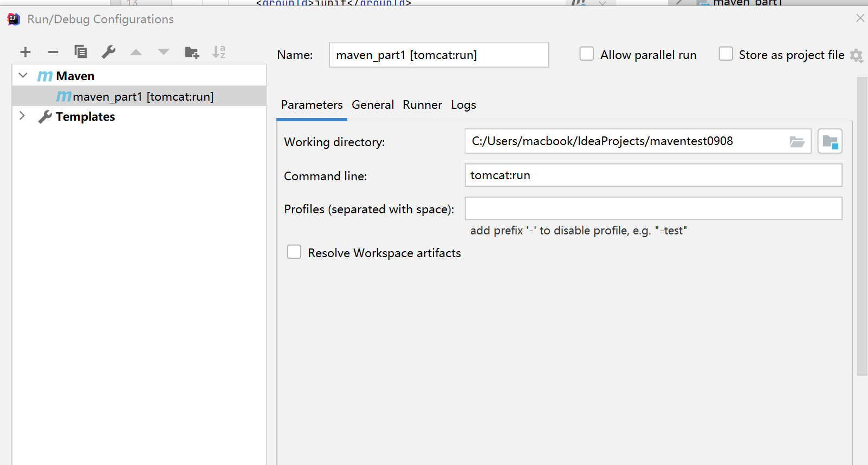The width and height of the screenshot is (868, 465).
Task: Expand the Templates tree node
Action: (x=22, y=116)
